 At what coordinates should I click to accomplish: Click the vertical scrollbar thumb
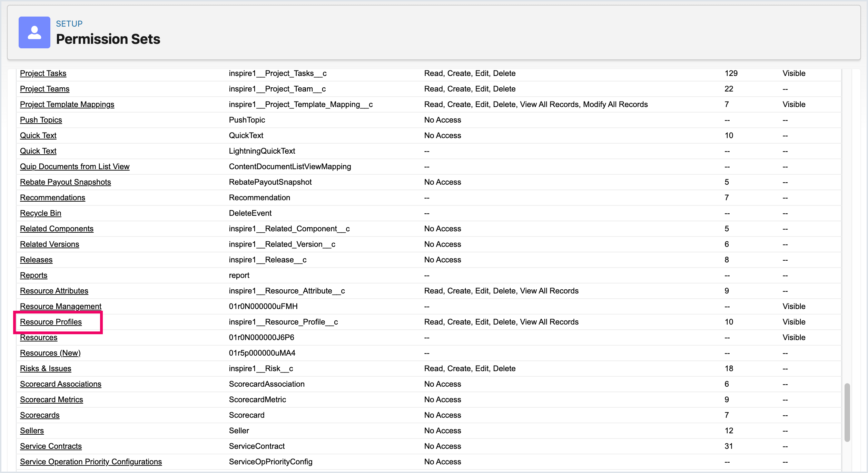pyautogui.click(x=847, y=412)
